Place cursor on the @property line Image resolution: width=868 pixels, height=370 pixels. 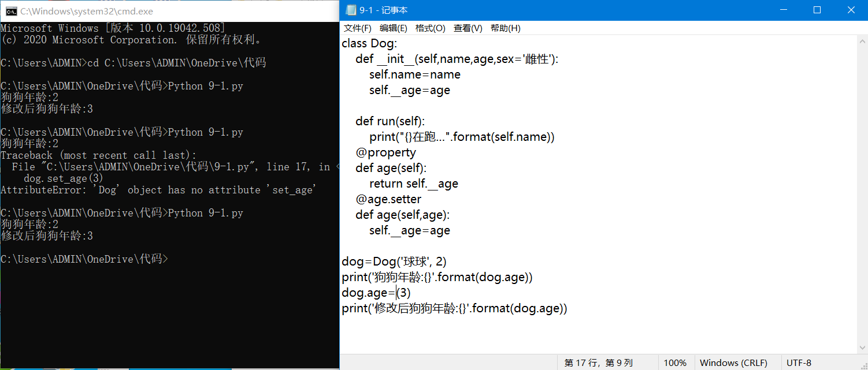coord(385,152)
